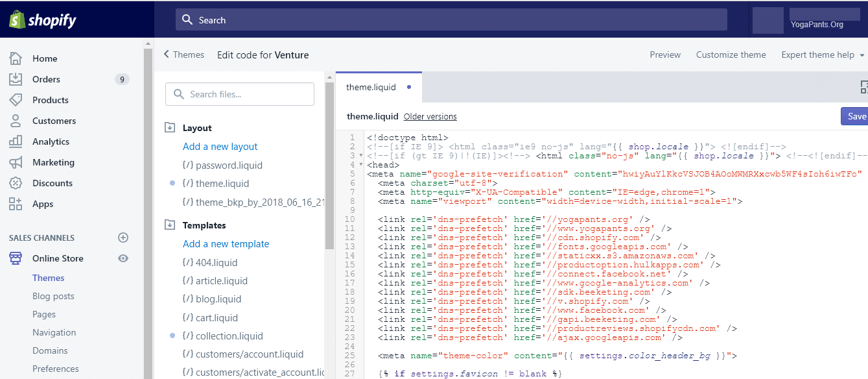Click the Analytics bar chart icon
868x379 pixels.
point(16,141)
